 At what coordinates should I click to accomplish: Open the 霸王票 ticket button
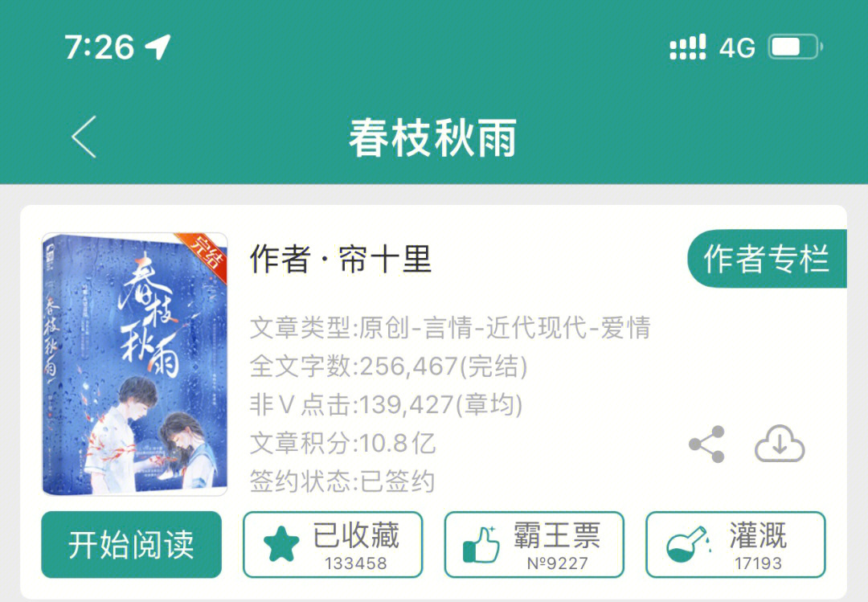[x=534, y=544]
